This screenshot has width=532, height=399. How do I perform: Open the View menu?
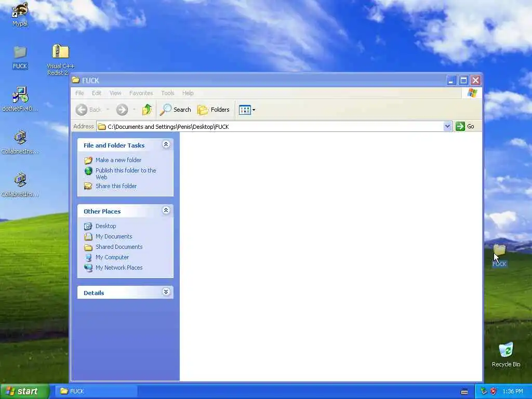coord(115,93)
